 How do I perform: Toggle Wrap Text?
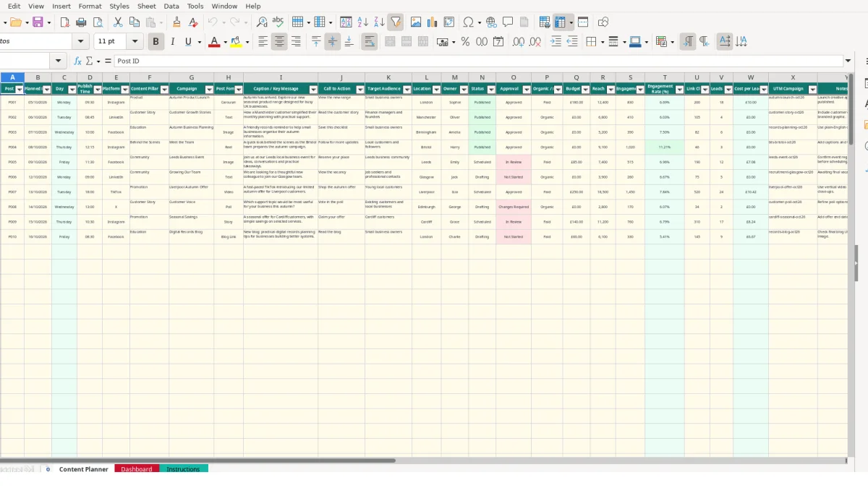tap(369, 42)
